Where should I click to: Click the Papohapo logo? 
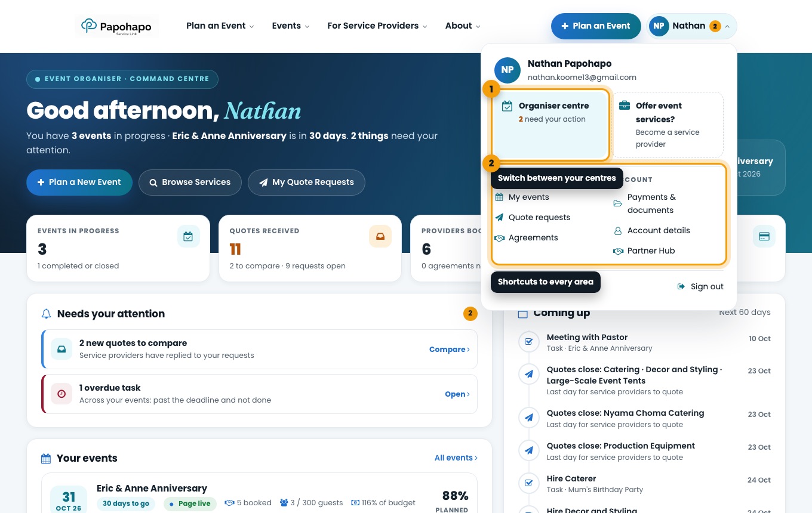coord(117,26)
